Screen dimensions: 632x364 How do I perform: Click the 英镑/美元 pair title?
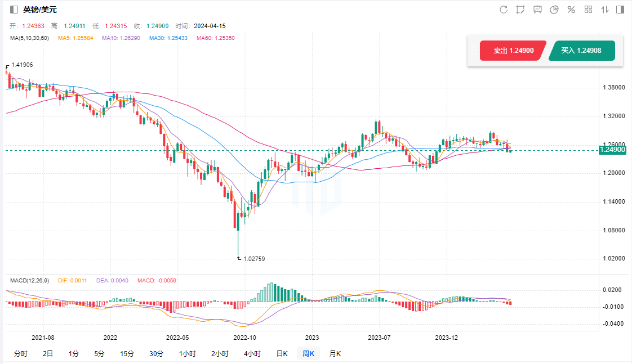[40, 10]
